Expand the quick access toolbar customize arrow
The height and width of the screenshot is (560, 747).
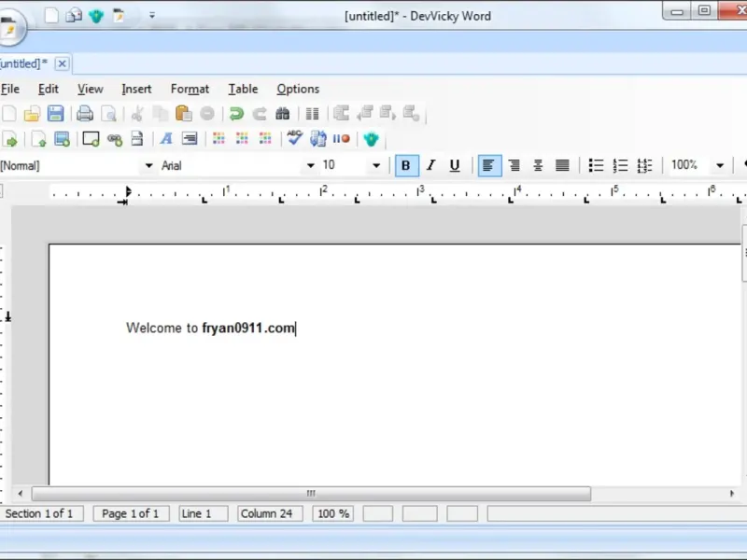[152, 16]
